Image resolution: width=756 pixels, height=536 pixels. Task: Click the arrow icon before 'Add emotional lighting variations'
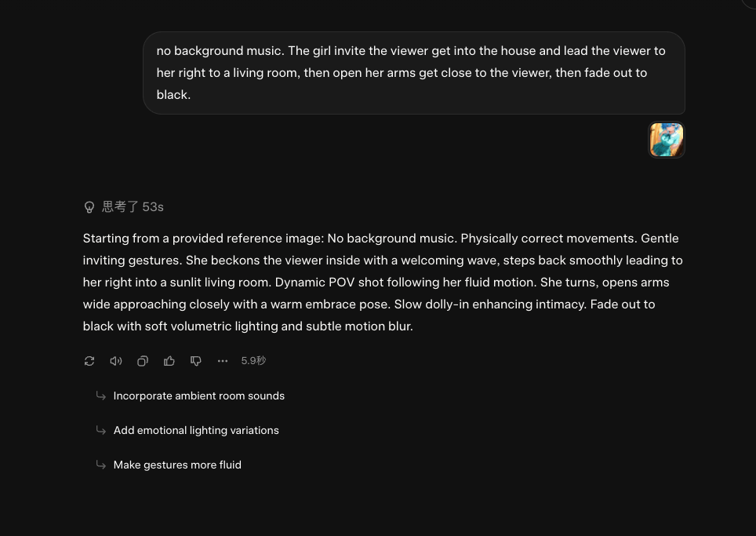point(101,431)
